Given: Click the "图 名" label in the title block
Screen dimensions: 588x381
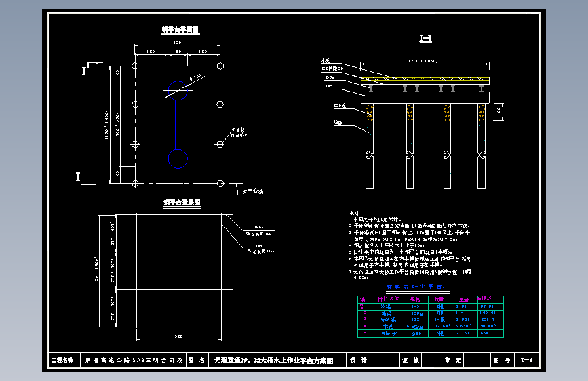Looking at the screenshot, I should coord(197,360).
